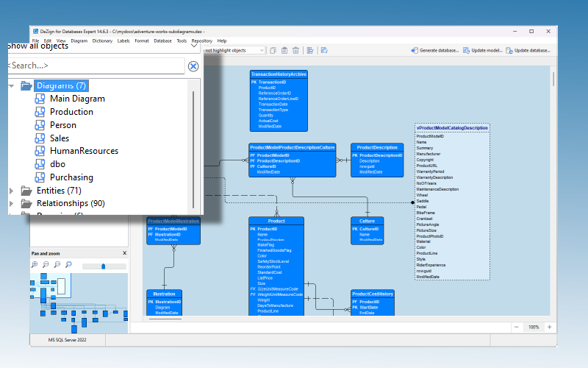Click the 'MS SQL Server 2022' status text

[x=67, y=340]
